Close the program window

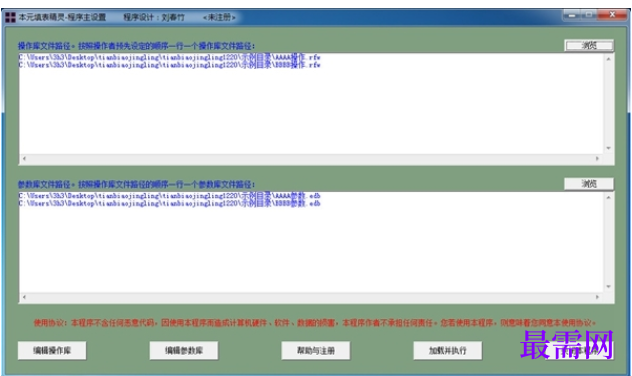612,15
